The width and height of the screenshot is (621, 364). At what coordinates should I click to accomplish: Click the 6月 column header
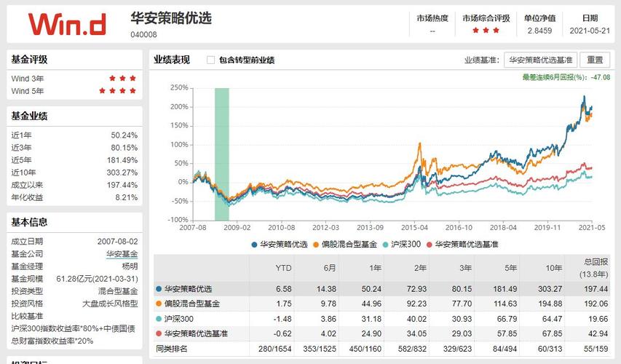click(329, 268)
